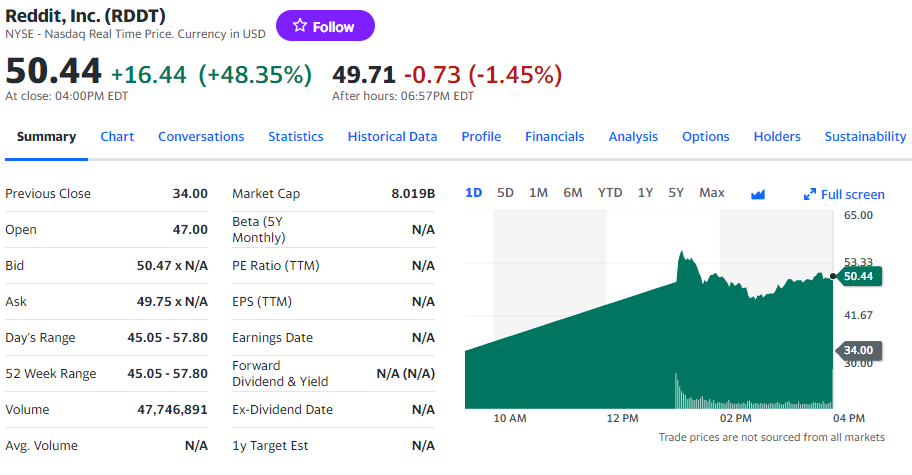Pick the 5Y chart range

coord(676,192)
